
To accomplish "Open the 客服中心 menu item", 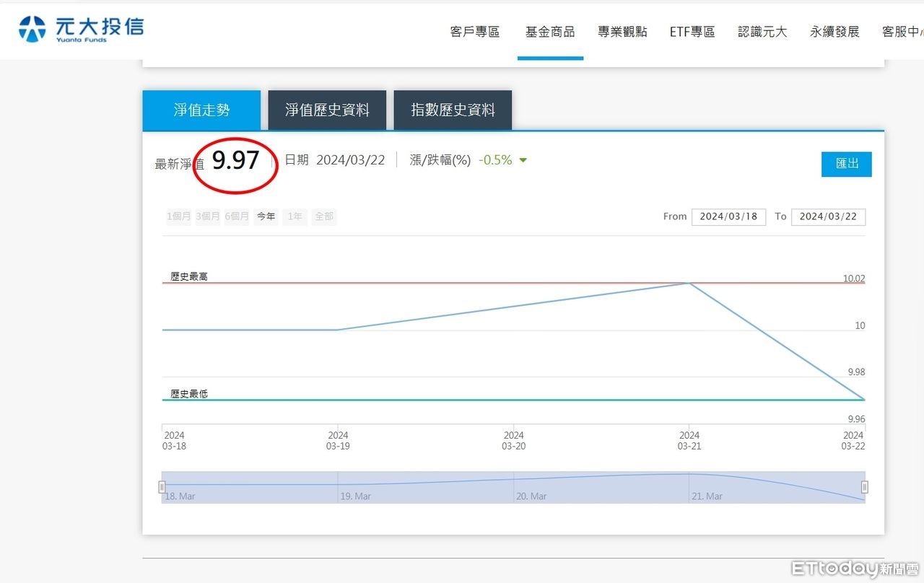I will click(x=902, y=32).
